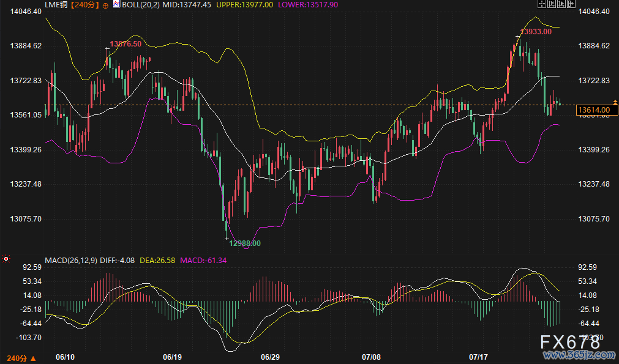Click the 06/29 date marker on time axis

coord(271,357)
